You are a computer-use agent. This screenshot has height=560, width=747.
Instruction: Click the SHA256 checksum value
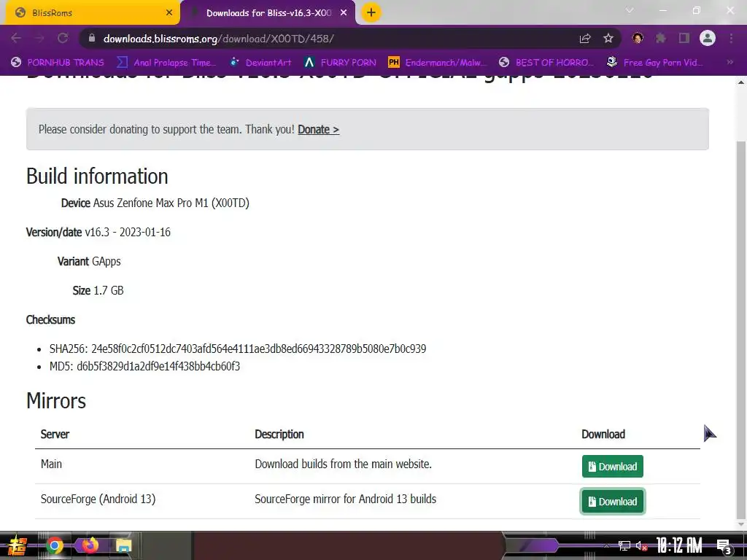[x=259, y=349]
